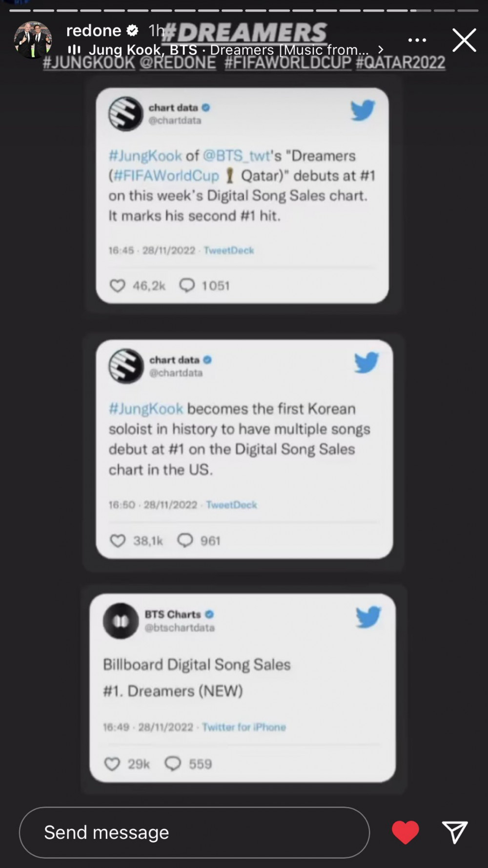Focus the Send message field
Screen dimensions: 488x868
point(194,832)
